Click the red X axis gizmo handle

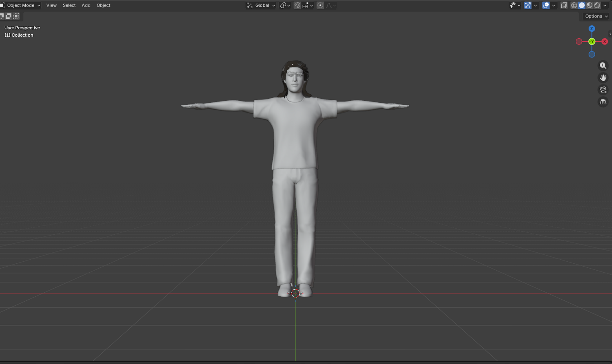[605, 42]
